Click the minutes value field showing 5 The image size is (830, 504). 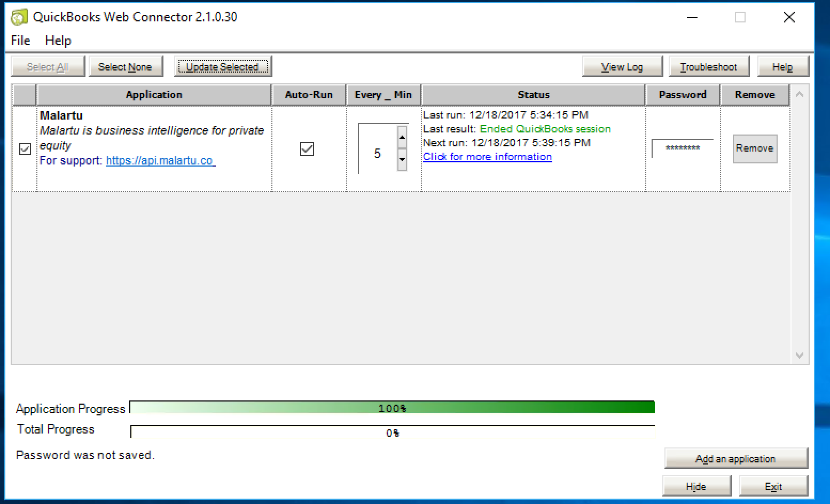pyautogui.click(x=378, y=154)
